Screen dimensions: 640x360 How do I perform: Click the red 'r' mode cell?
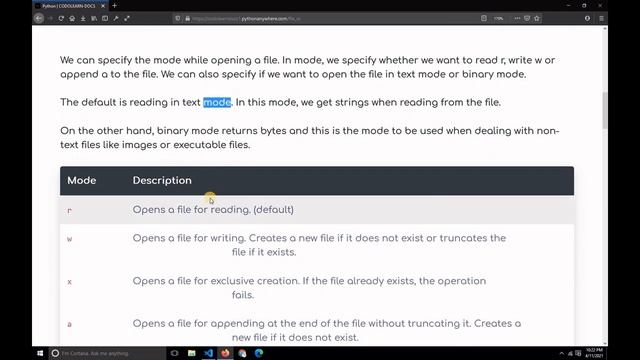coord(69,211)
